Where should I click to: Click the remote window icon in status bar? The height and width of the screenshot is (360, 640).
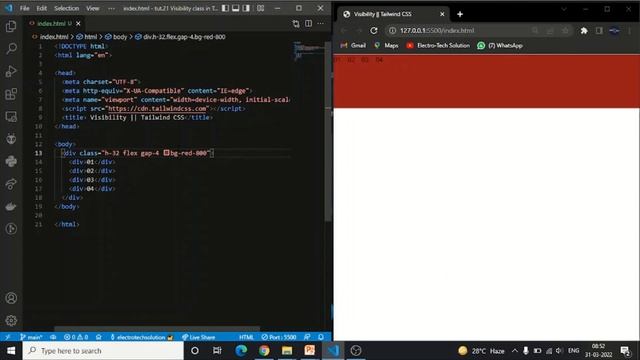pos(7,337)
